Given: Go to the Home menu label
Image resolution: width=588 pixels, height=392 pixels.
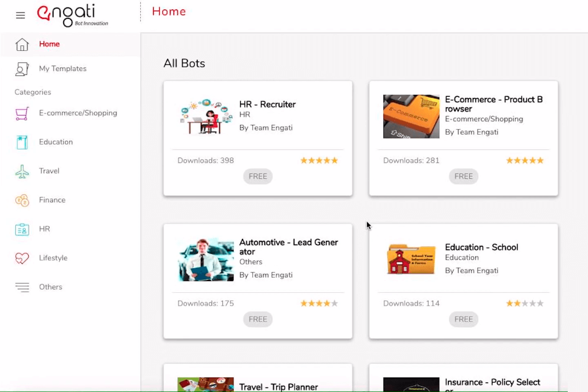Looking at the screenshot, I should coord(50,44).
